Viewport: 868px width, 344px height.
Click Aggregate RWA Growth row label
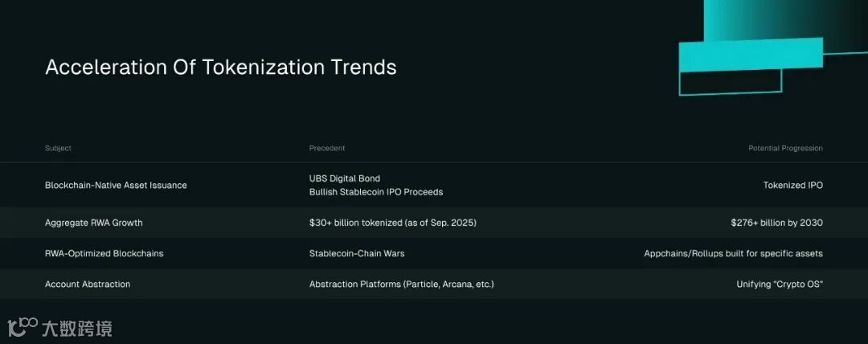pyautogui.click(x=93, y=223)
